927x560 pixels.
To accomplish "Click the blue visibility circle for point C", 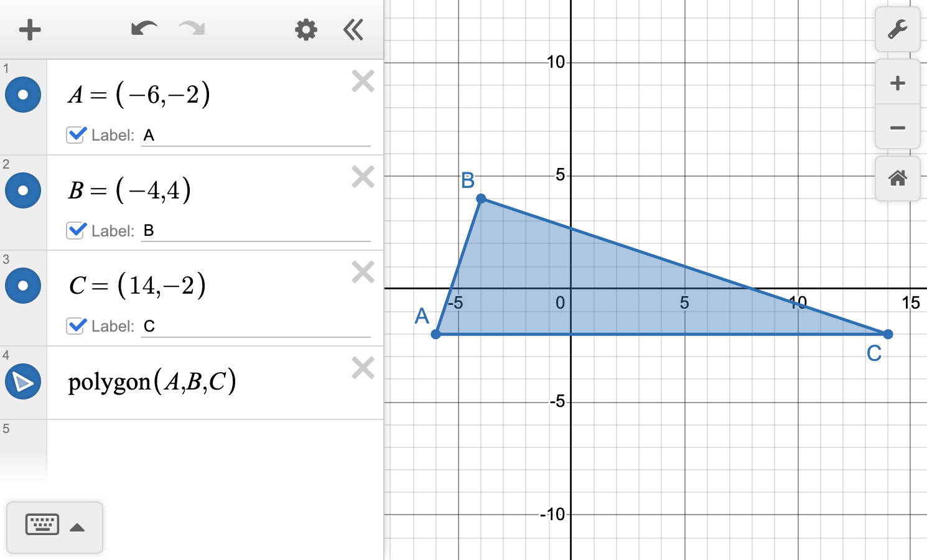I will (23, 286).
